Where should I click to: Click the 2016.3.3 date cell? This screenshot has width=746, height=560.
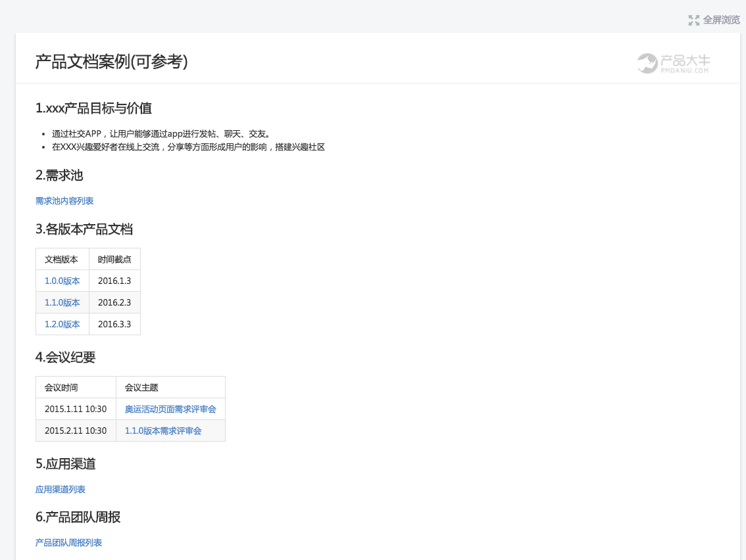pyautogui.click(x=114, y=324)
